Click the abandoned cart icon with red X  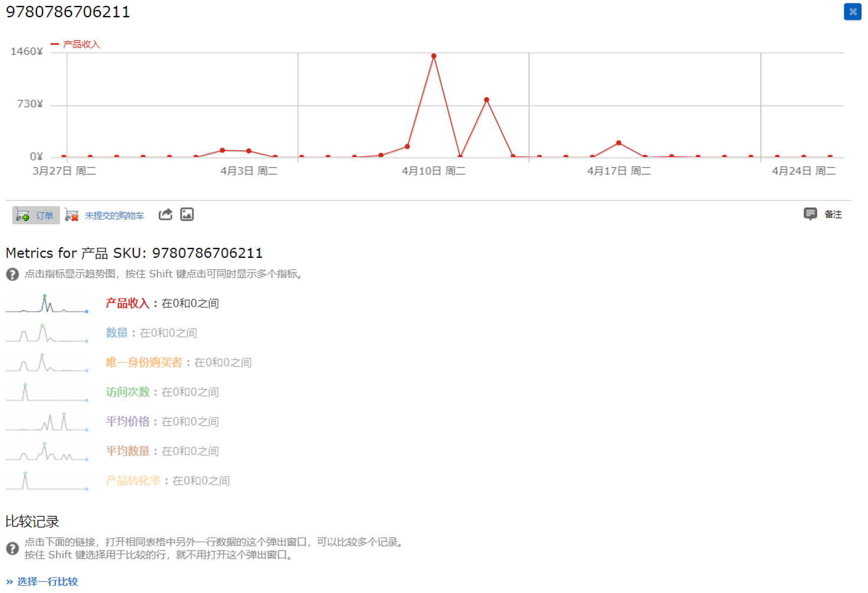click(72, 215)
